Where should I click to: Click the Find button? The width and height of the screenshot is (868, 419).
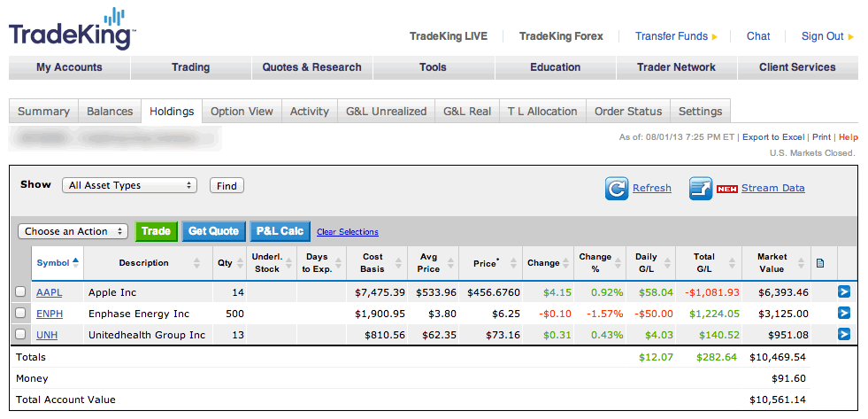tap(227, 186)
